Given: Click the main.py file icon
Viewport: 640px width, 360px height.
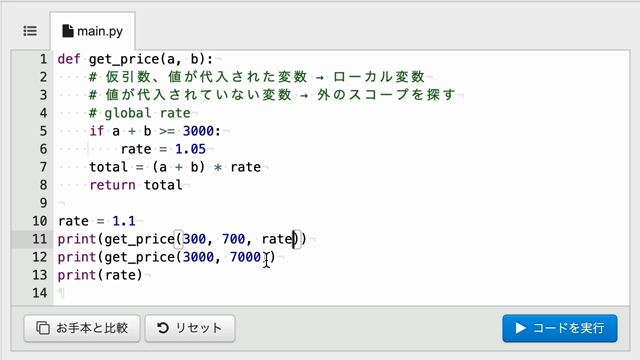Looking at the screenshot, I should tap(68, 31).
